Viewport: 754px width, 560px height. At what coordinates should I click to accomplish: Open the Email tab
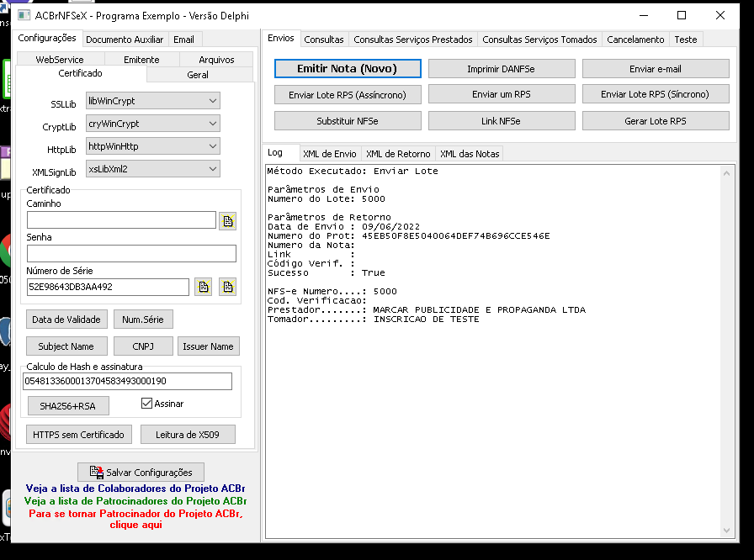pos(183,40)
